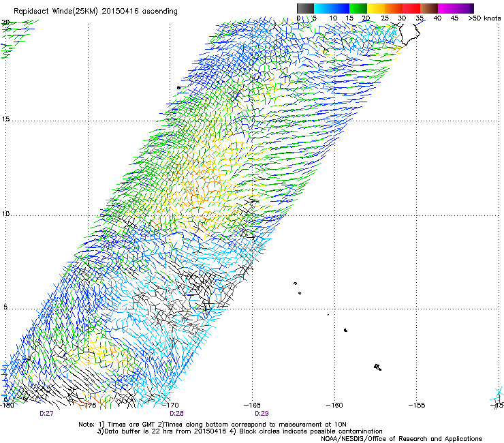Click the '10' latitude axis label at left edge
Viewport: 504px width, 443px height.
[5, 213]
